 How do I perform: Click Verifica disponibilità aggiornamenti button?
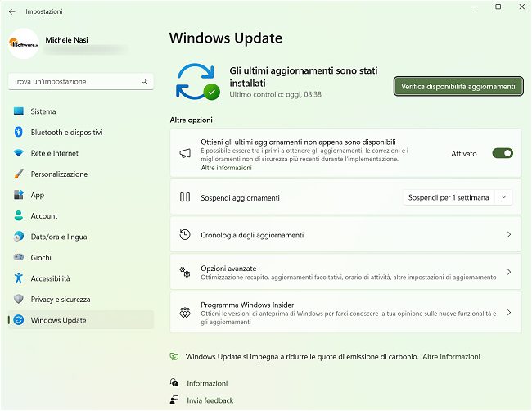[458, 87]
